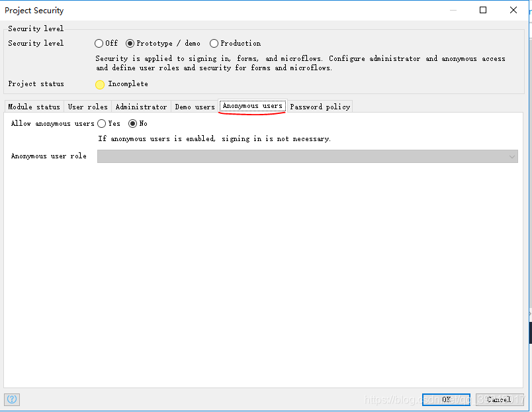Open the Anonymous user role combo box

[308, 156]
